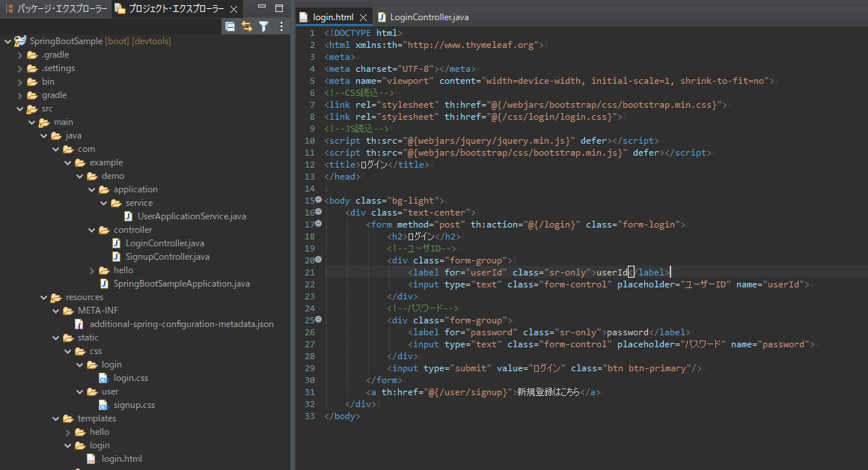Toggle Link with Editor arrows icon
Image resolution: width=868 pixels, height=470 pixels.
pos(247,26)
